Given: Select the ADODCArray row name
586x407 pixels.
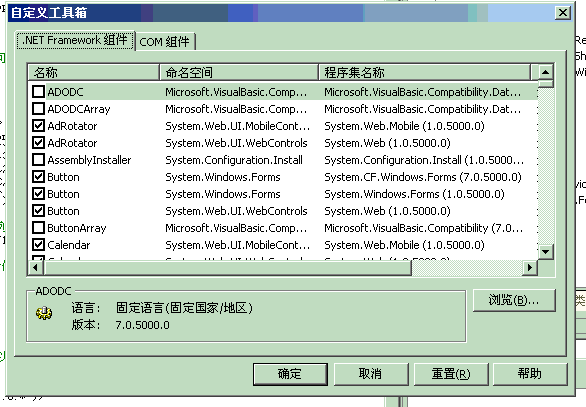Looking at the screenshot, I should click(79, 109).
